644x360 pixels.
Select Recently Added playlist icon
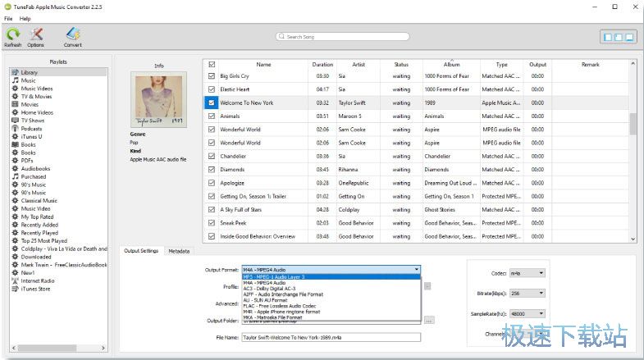[x=16, y=225]
